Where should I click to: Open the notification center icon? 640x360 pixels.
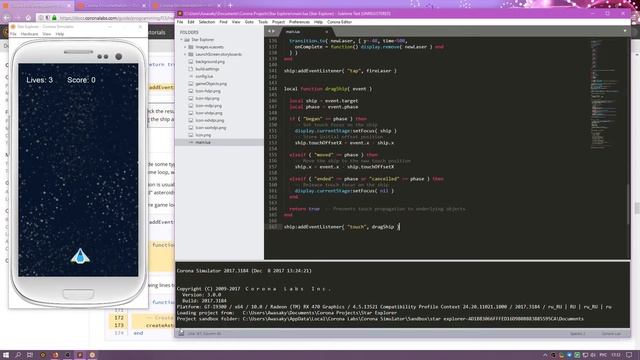pyautogui.click(x=629, y=355)
